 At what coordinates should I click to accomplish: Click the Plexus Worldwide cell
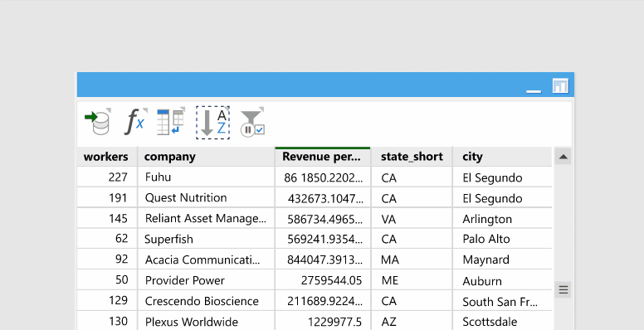(206, 321)
